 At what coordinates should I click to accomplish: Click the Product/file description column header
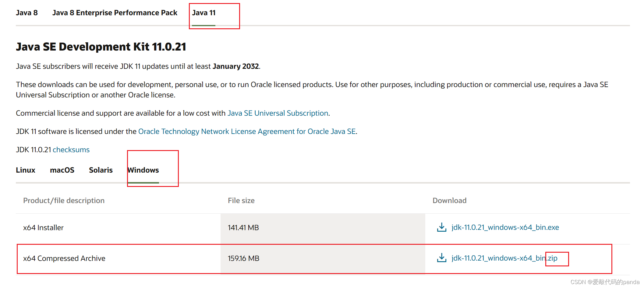(x=64, y=201)
